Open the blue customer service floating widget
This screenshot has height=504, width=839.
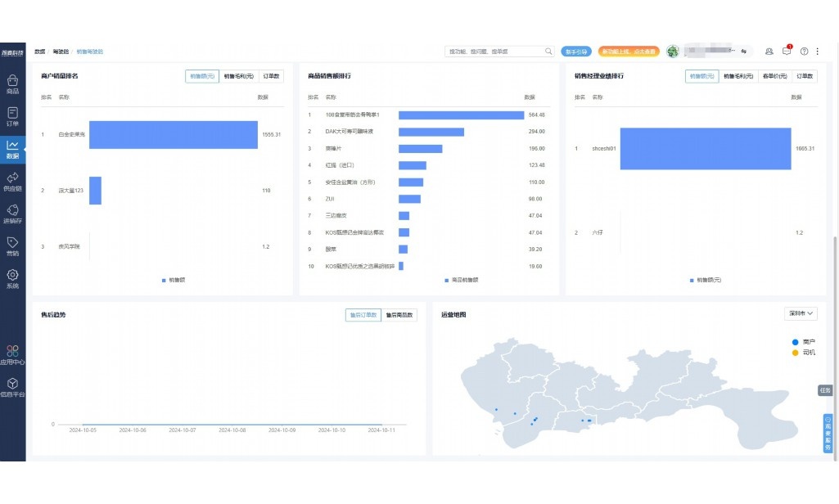click(828, 434)
